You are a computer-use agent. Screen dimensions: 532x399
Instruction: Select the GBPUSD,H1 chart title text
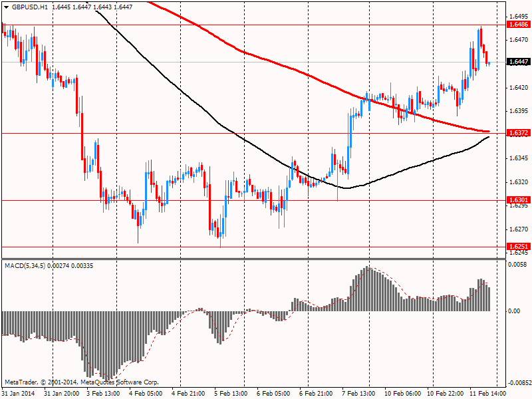click(x=29, y=7)
